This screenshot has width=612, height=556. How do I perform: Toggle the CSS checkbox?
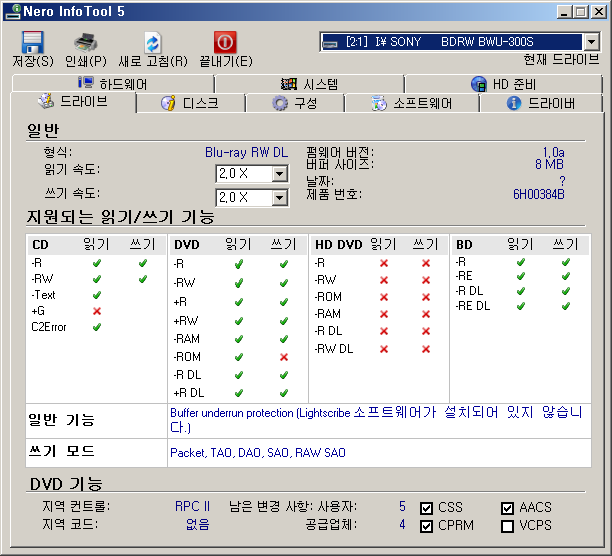(x=426, y=508)
